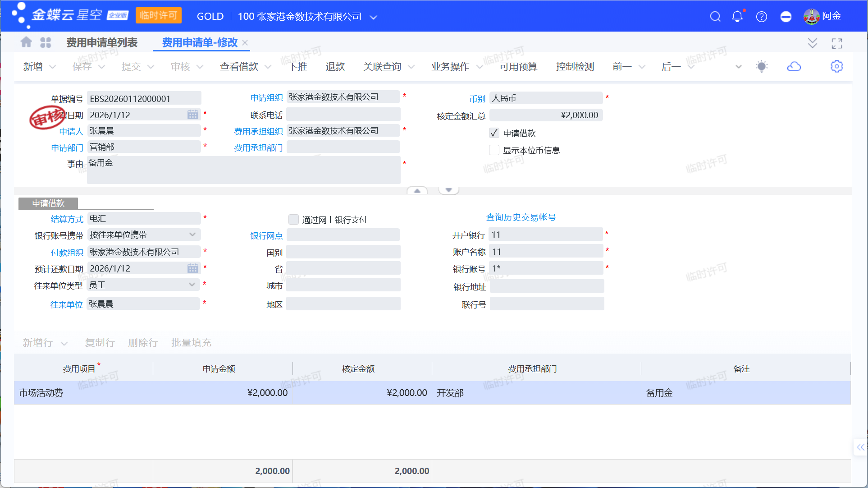Open the settings gear icon

(836, 67)
